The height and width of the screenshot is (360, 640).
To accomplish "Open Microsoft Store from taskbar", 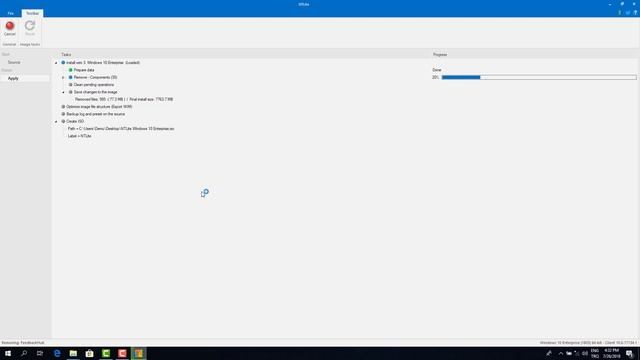I will click(x=89, y=353).
